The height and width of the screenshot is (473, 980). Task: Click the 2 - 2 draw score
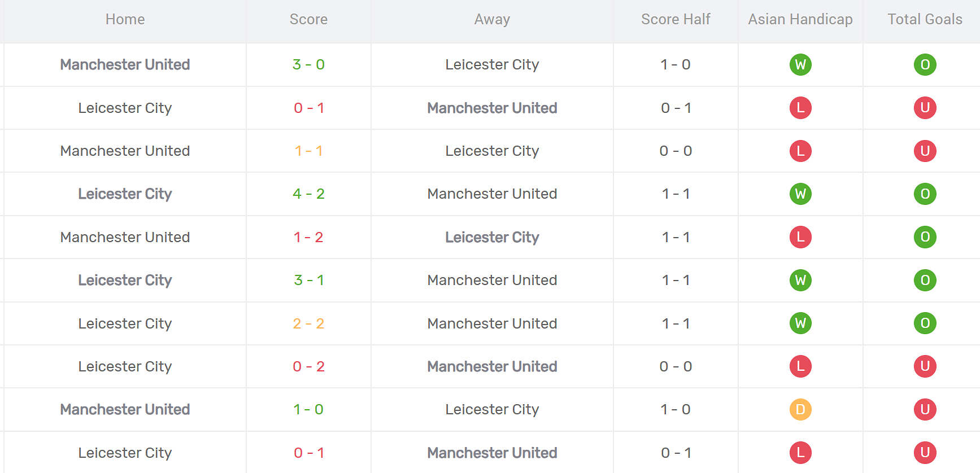coord(308,323)
